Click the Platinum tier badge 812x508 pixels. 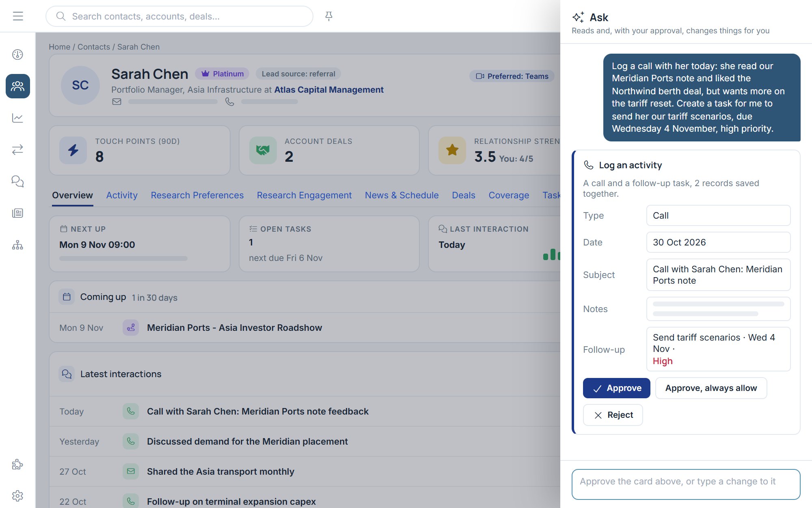(222, 74)
